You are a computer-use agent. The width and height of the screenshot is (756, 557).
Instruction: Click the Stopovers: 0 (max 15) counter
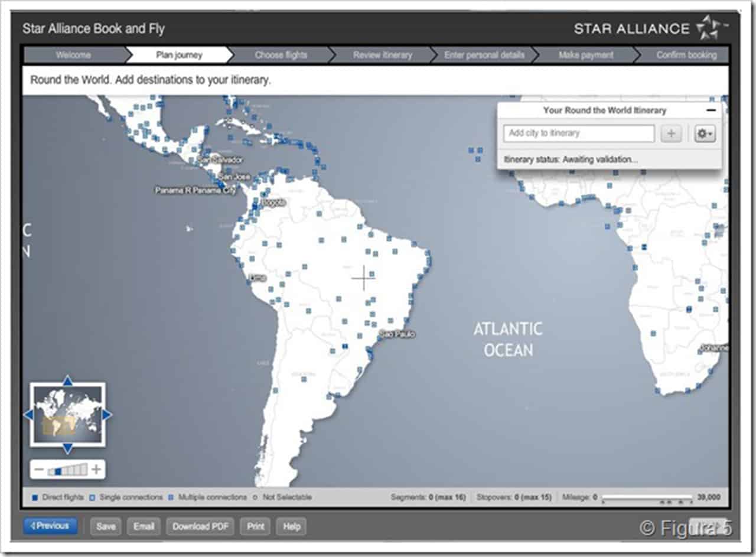pyautogui.click(x=513, y=497)
